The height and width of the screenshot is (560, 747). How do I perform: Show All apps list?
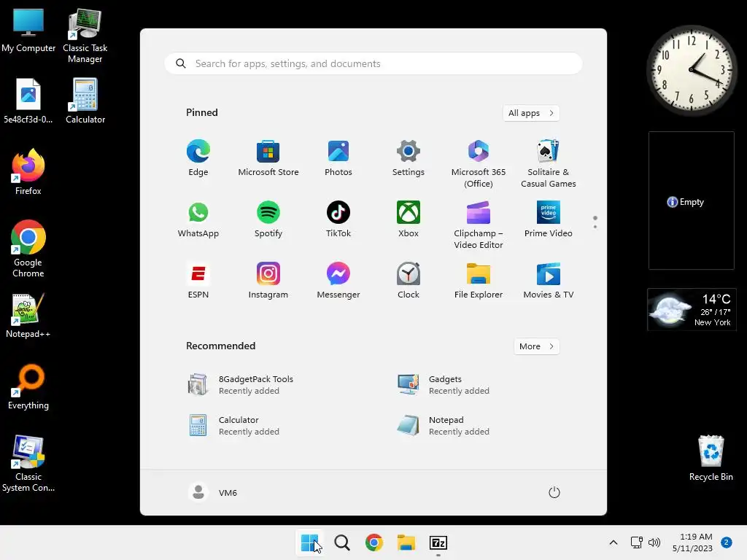(x=531, y=113)
